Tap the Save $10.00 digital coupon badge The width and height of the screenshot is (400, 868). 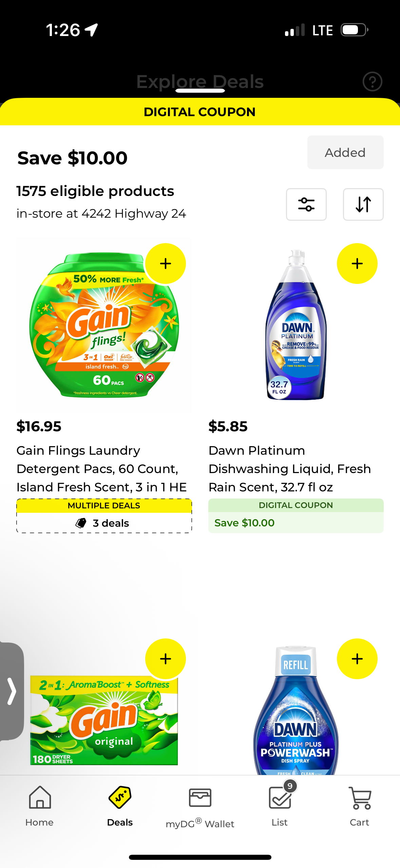tap(296, 516)
